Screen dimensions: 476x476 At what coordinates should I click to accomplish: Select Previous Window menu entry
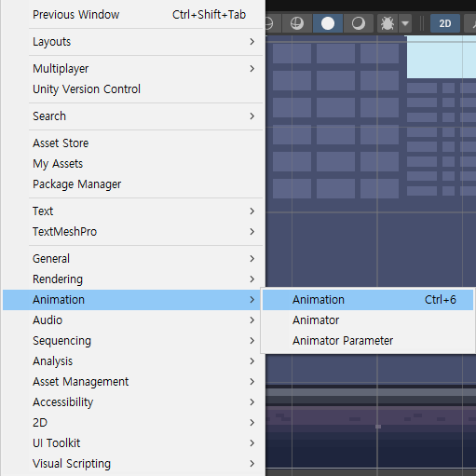tap(132, 15)
